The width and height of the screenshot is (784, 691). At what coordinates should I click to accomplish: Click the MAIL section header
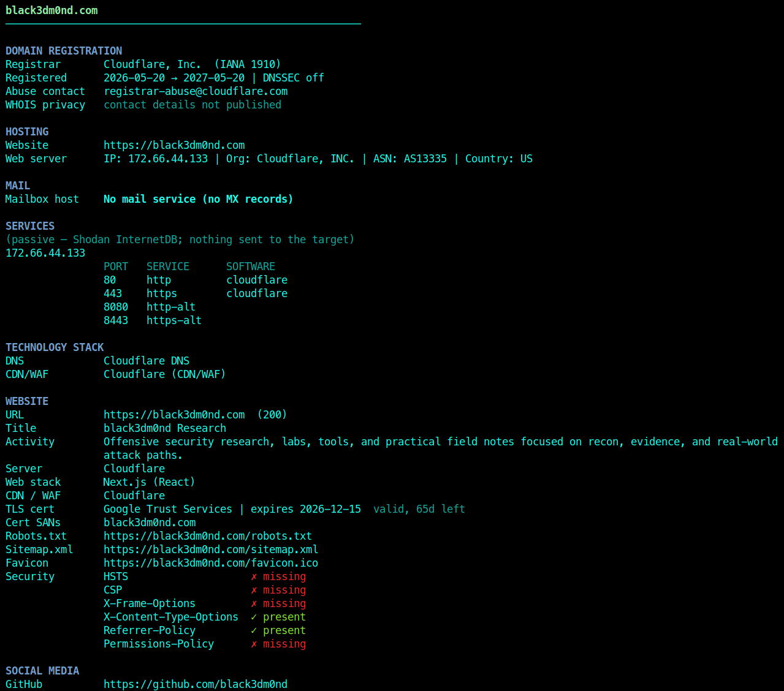pos(18,186)
